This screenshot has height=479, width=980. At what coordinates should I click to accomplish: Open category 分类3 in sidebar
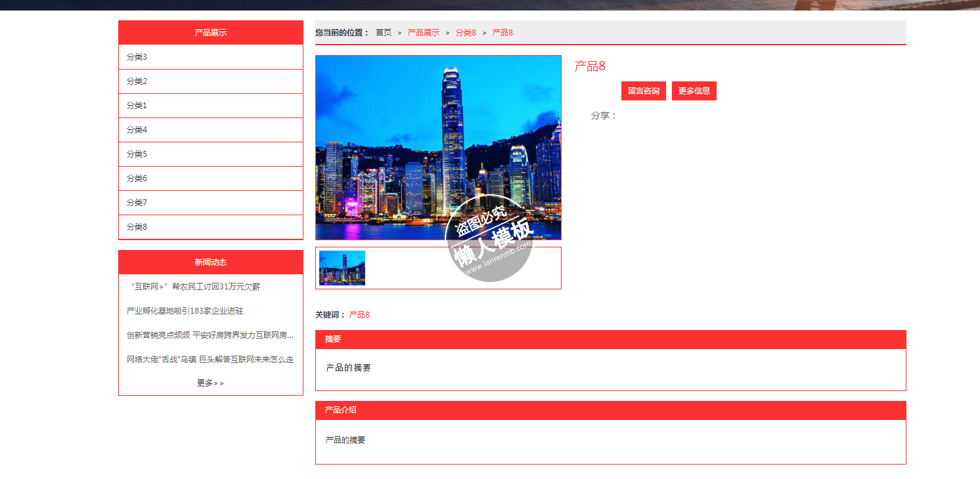pyautogui.click(x=137, y=57)
